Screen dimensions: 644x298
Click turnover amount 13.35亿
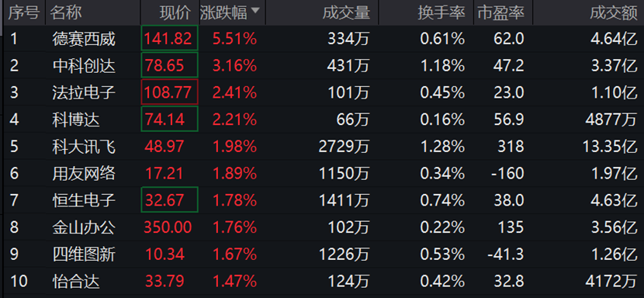pyautogui.click(x=610, y=147)
